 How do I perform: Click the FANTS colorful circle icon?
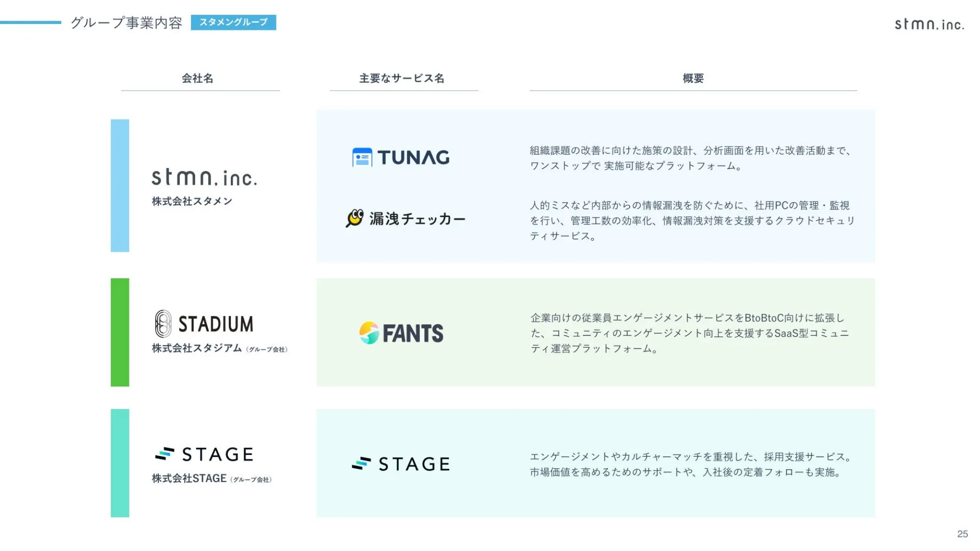pos(369,333)
